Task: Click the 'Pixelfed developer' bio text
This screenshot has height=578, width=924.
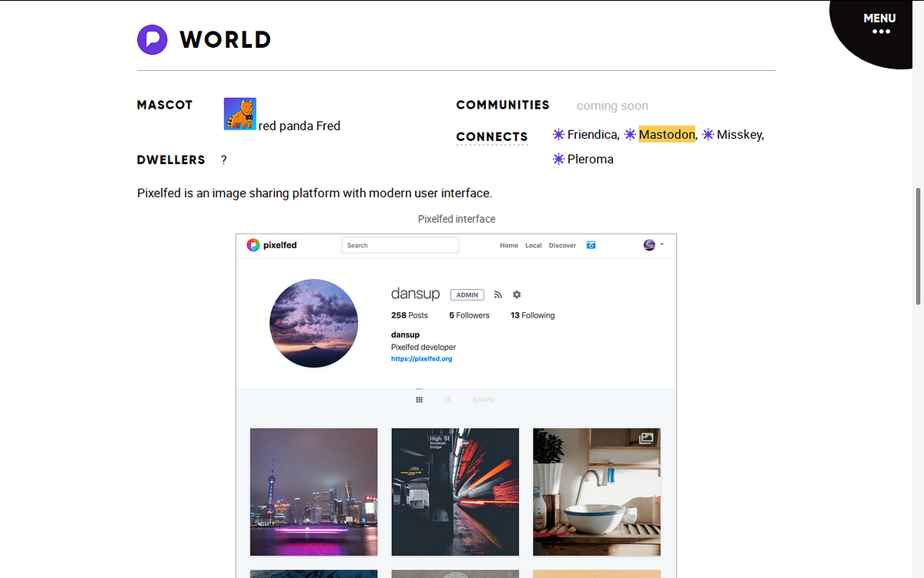Action: (423, 348)
